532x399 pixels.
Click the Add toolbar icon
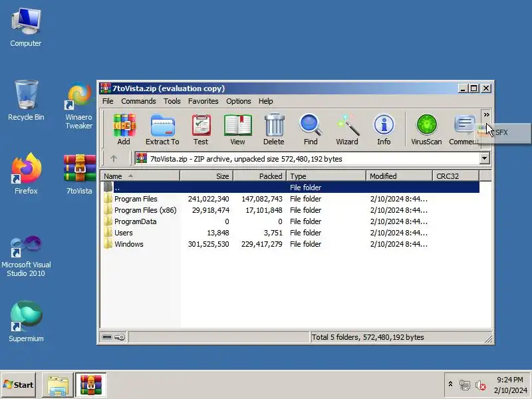(124, 129)
